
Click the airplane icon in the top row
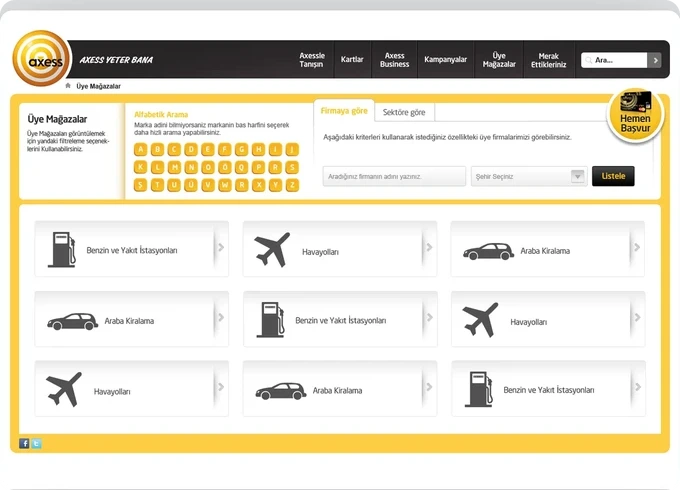[x=272, y=249]
